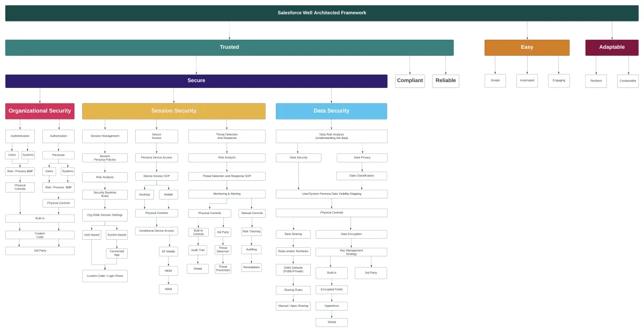Click the Risk Tracking node
Image resolution: width=644 pixels, height=332 pixels.
coord(251,232)
